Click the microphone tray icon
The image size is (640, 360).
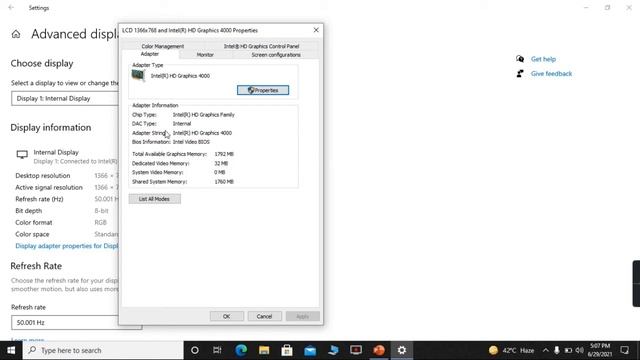(557, 350)
